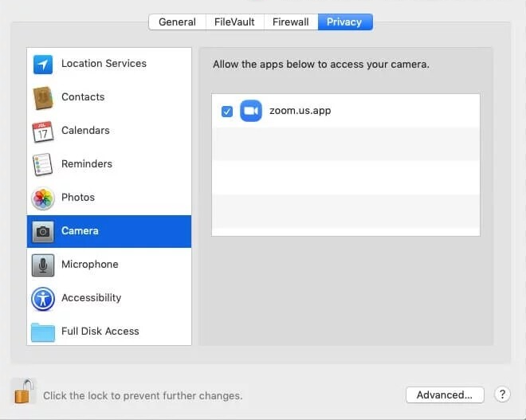
Task: Click the Camera icon in sidebar
Action: click(x=43, y=231)
